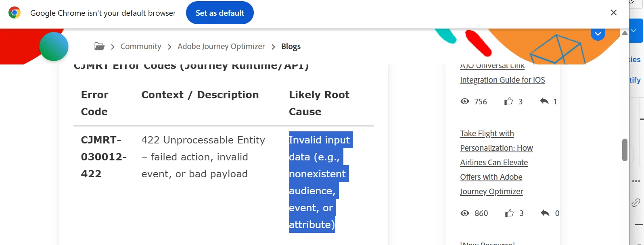Click the highlighted 'Invalid input data' text
Image resolution: width=644 pixels, height=245 pixels.
pyautogui.click(x=320, y=182)
